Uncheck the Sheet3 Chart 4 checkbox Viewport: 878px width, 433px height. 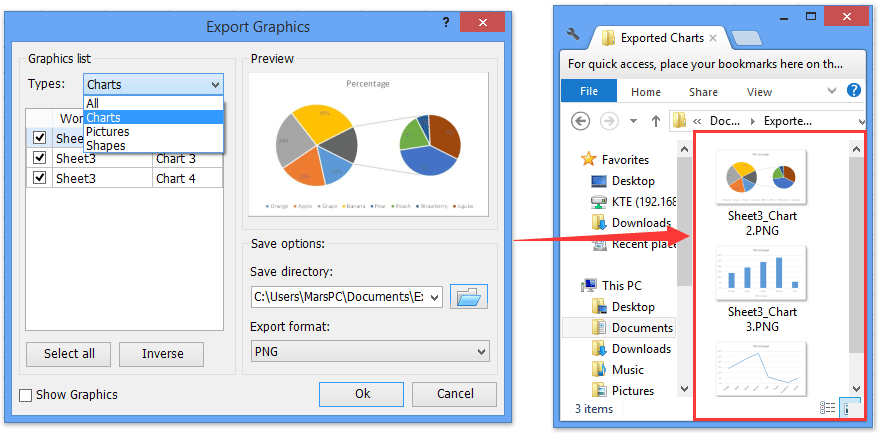point(40,178)
